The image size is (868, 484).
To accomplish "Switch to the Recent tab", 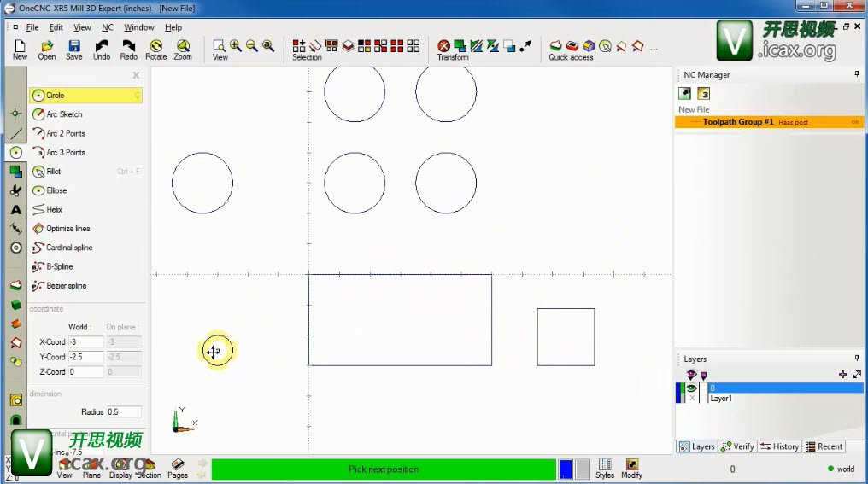I will (x=824, y=446).
